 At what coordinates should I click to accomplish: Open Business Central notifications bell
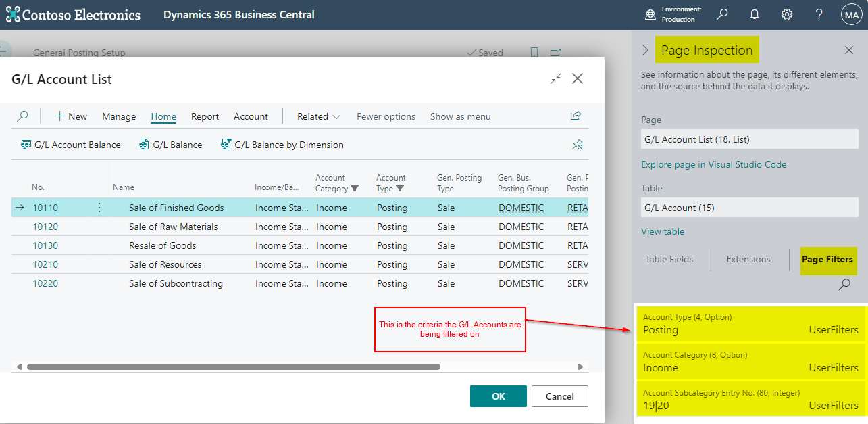pos(755,14)
